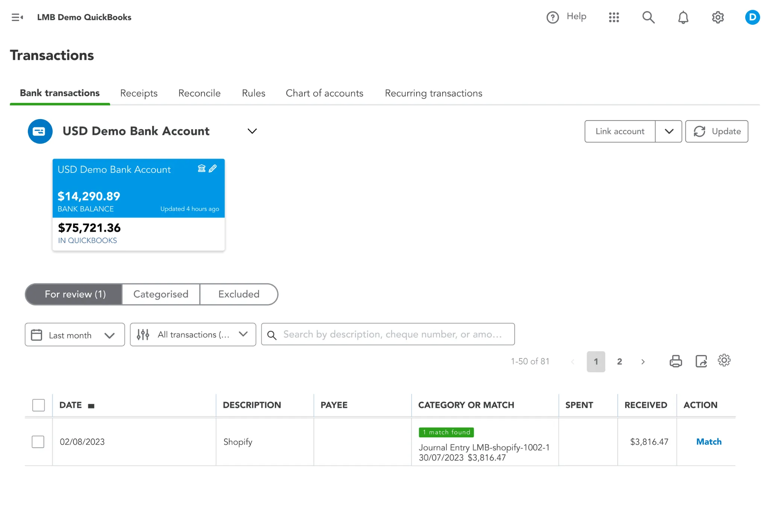This screenshot has height=532, width=770.
Task: Click the transaction search field
Action: [x=391, y=334]
